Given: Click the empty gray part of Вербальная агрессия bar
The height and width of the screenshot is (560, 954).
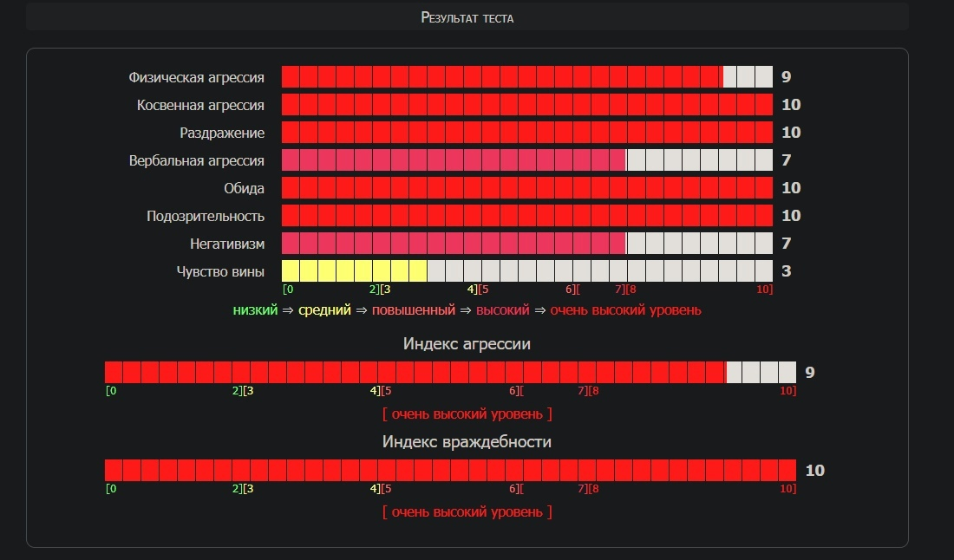Looking at the screenshot, I should tap(699, 160).
